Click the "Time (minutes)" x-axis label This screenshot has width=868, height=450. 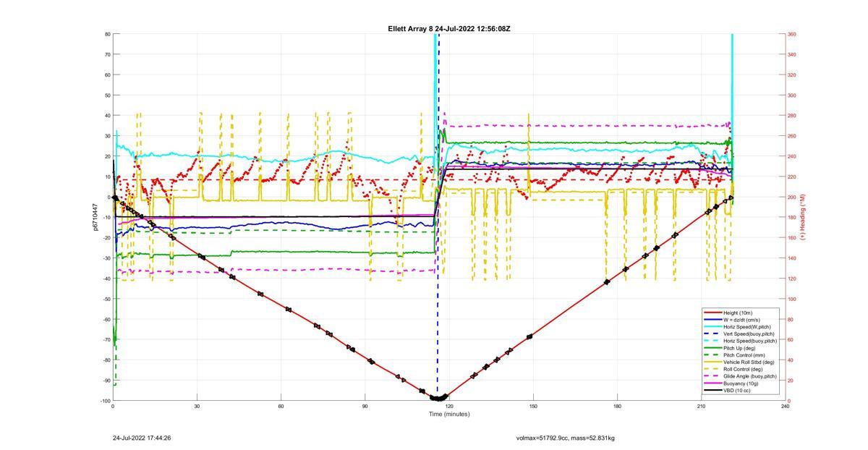(449, 414)
